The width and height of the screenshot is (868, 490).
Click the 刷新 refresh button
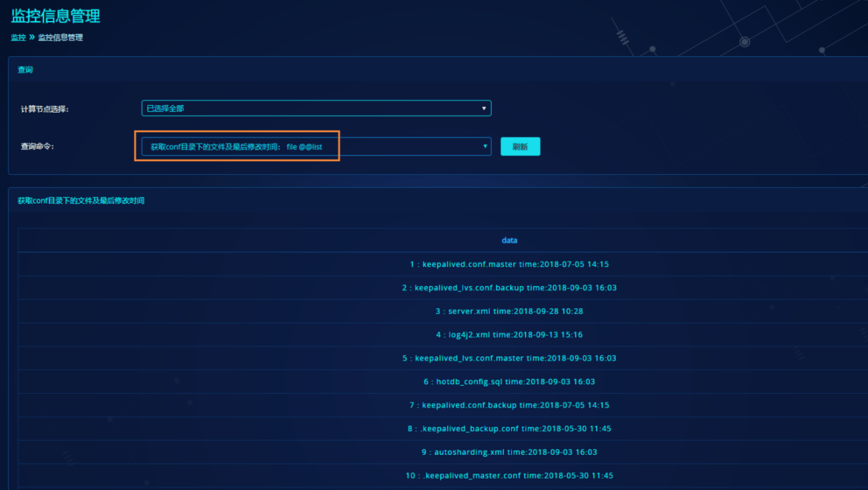click(520, 147)
